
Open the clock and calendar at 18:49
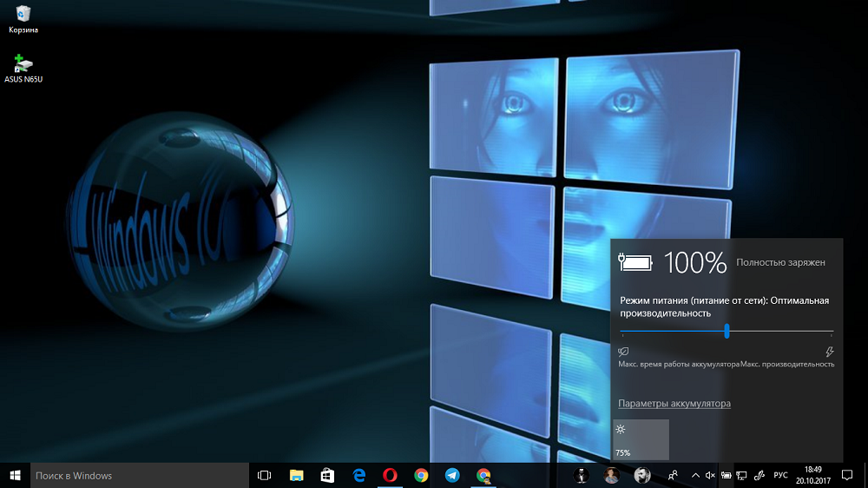coord(812,475)
